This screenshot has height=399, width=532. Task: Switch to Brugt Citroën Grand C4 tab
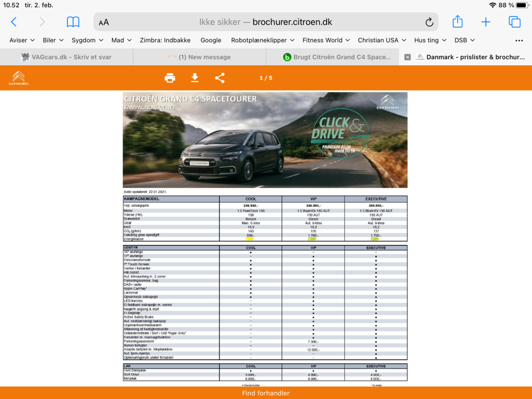(x=337, y=57)
